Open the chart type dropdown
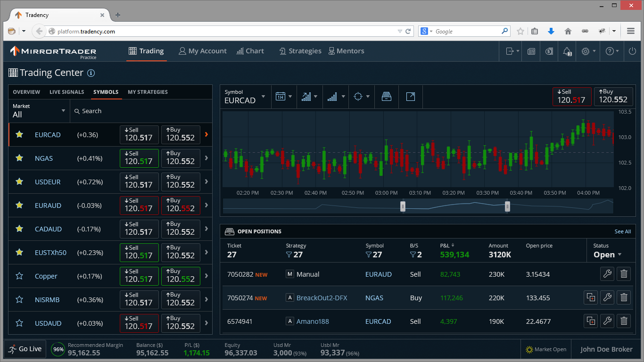The width and height of the screenshot is (644, 362). (x=309, y=97)
